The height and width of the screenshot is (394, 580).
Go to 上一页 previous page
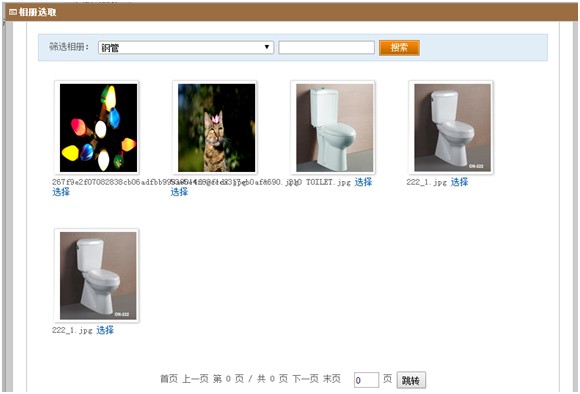(x=195, y=379)
